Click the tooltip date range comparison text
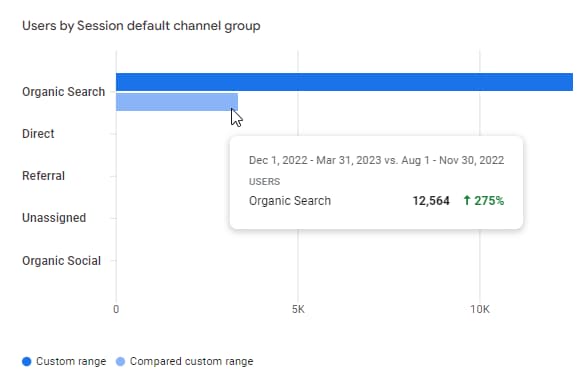The width and height of the screenshot is (578, 384). [x=376, y=160]
